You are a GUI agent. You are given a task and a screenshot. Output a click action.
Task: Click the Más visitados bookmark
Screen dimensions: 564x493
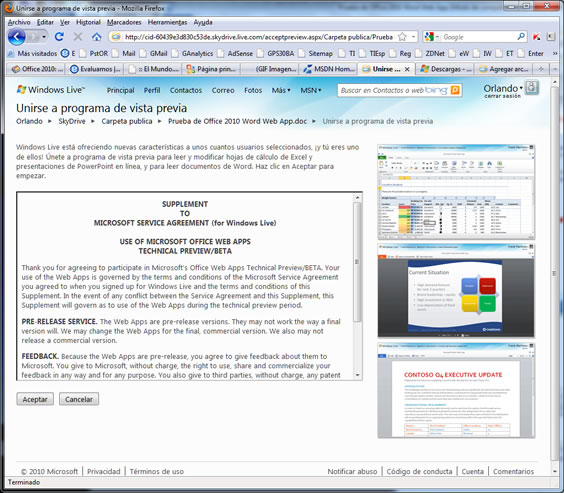32,53
